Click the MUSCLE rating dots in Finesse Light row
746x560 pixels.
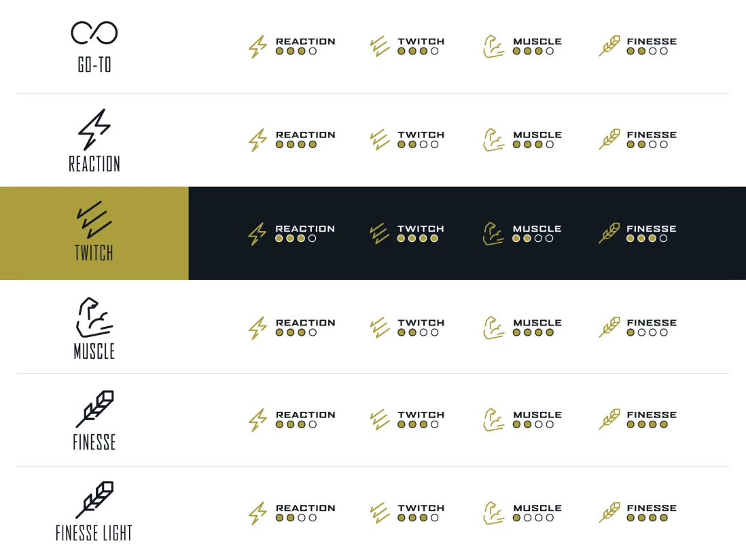tap(533, 518)
